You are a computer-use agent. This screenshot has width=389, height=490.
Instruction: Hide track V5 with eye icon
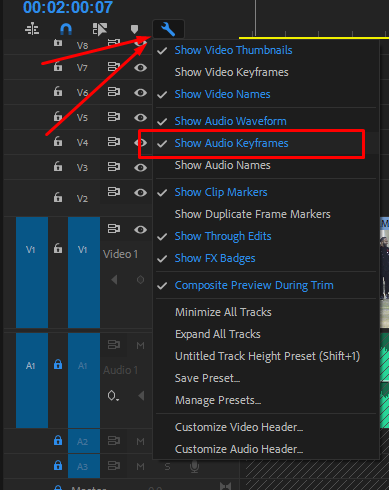click(141, 117)
